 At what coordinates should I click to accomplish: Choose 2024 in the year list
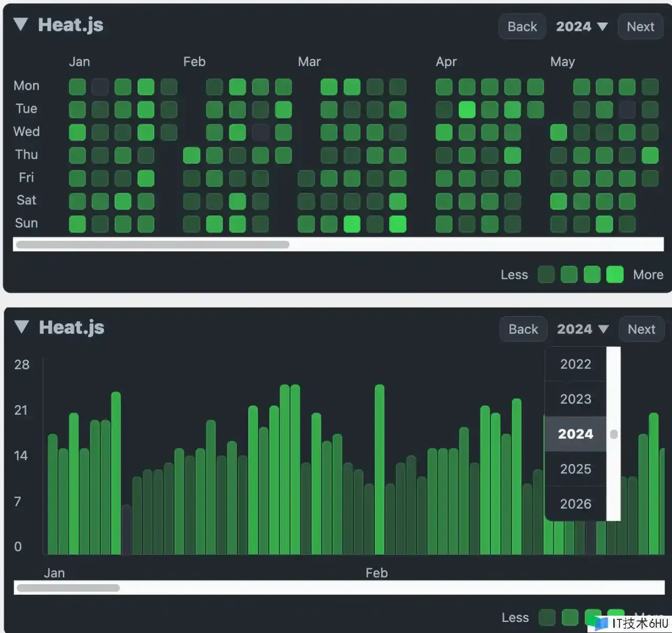click(575, 434)
